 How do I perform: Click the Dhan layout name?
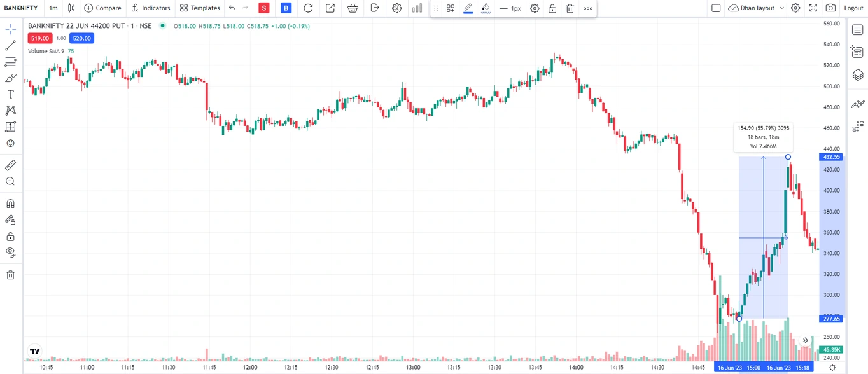tap(757, 8)
